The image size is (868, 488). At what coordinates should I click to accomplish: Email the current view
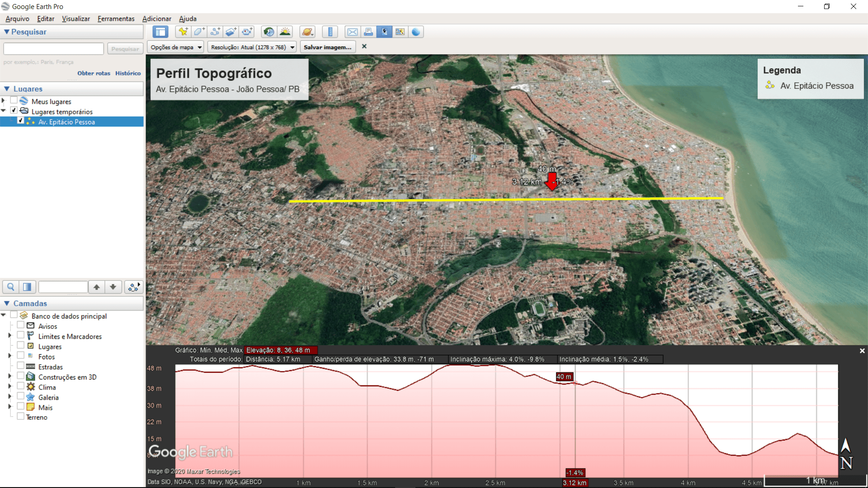(x=353, y=32)
